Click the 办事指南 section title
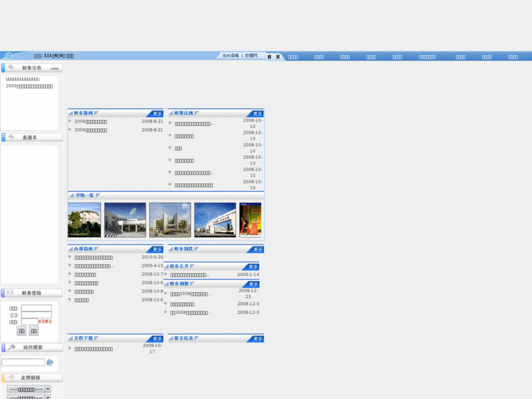532x399 pixels. pyautogui.click(x=83, y=249)
